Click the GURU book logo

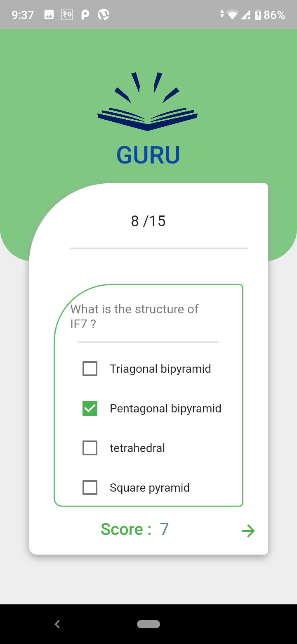click(148, 101)
